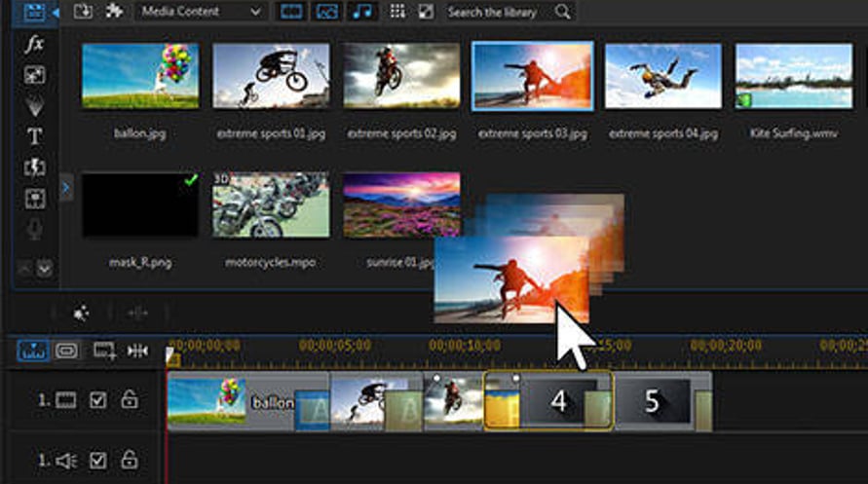
Task: Open the Media Content dropdown
Action: click(x=201, y=12)
